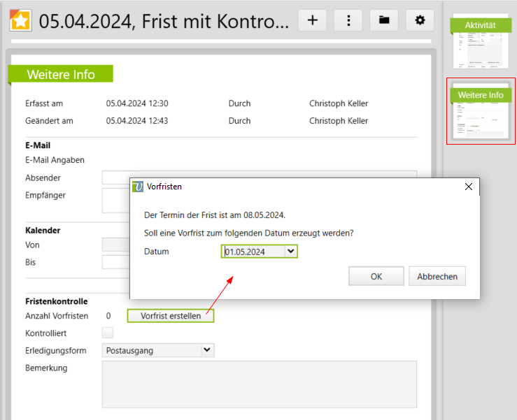Image resolution: width=517 pixels, height=420 pixels.
Task: Click the folder icon in header
Action: pos(384,20)
